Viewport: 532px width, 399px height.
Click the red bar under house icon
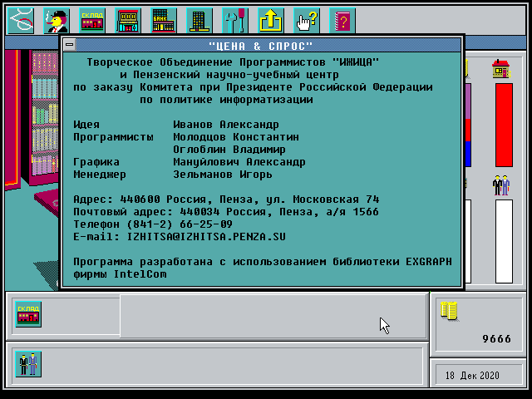[x=504, y=126]
